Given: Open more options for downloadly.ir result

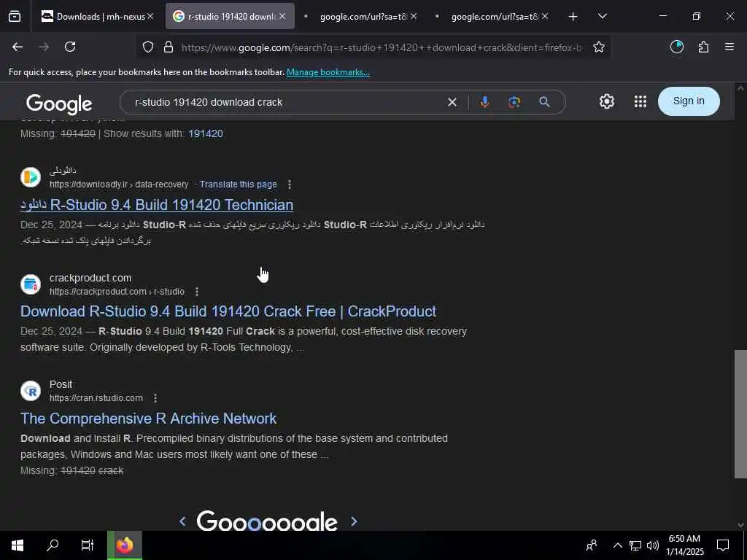Looking at the screenshot, I should pos(289,184).
